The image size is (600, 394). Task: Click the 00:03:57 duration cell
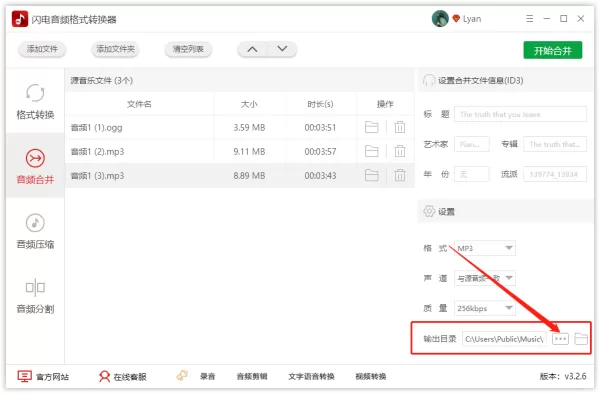(320, 151)
